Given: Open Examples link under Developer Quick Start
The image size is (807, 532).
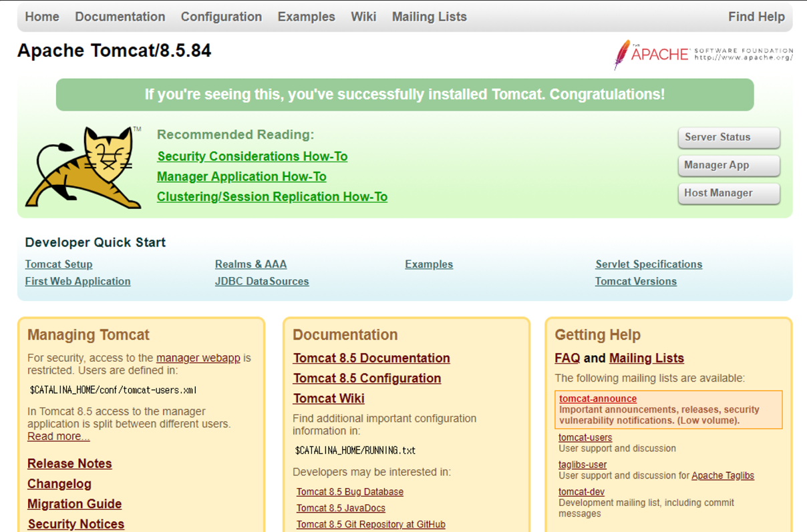Looking at the screenshot, I should point(429,264).
